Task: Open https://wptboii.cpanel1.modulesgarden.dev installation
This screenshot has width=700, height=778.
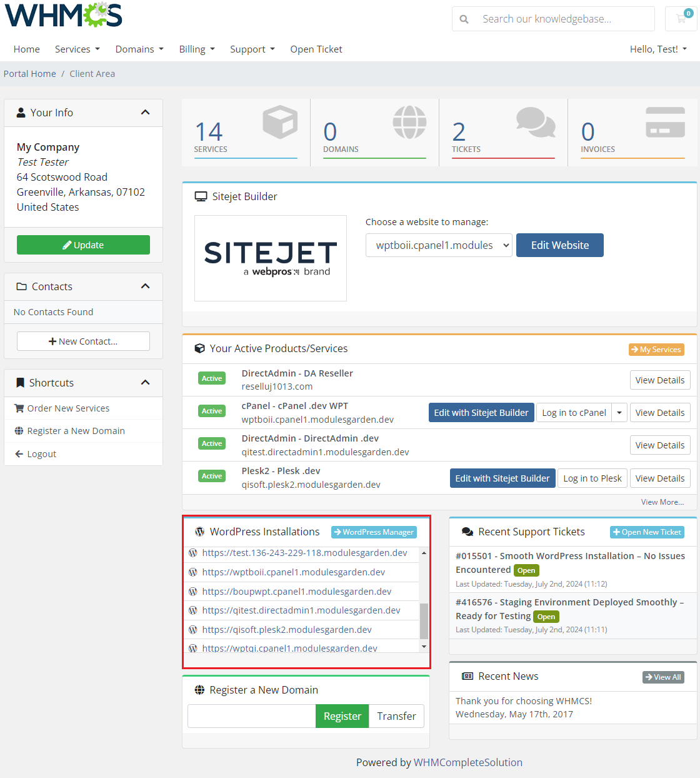Action: pos(294,572)
